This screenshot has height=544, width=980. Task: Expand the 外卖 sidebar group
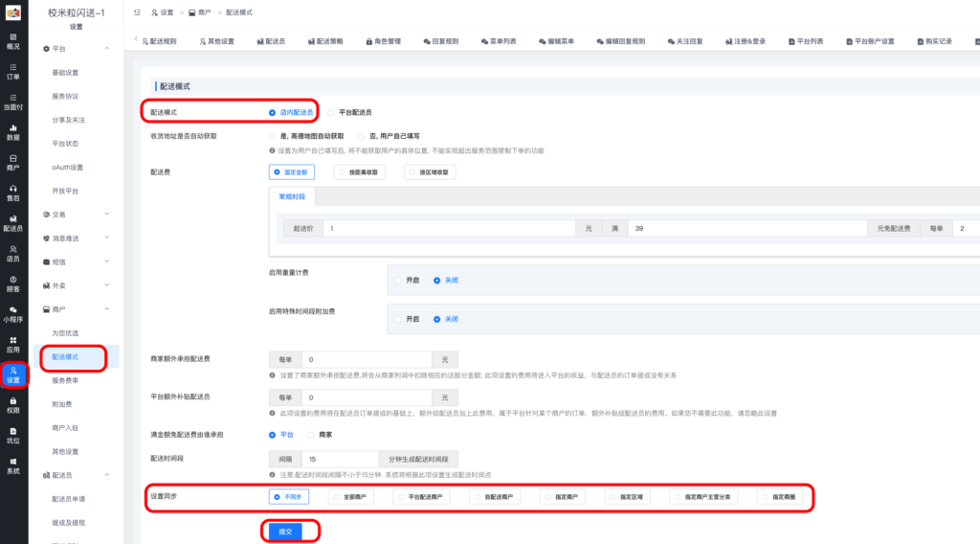(x=107, y=285)
